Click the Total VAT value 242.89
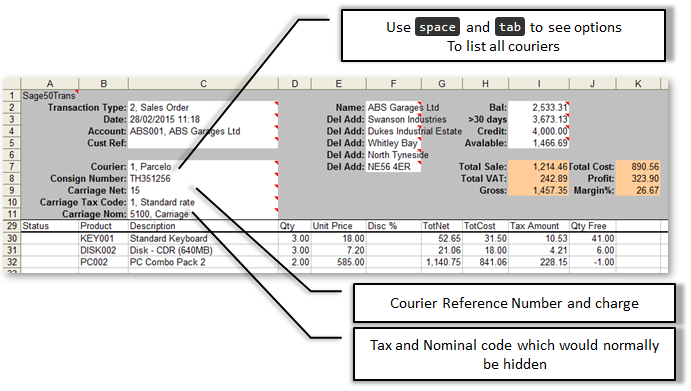 click(x=539, y=179)
